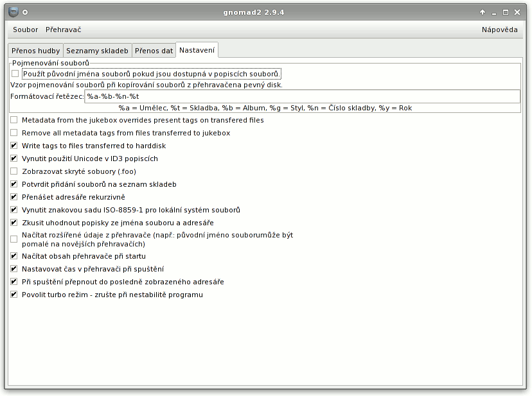Click the gnomad2 2.9.4 window title
The image size is (532, 396).
coord(253,12)
